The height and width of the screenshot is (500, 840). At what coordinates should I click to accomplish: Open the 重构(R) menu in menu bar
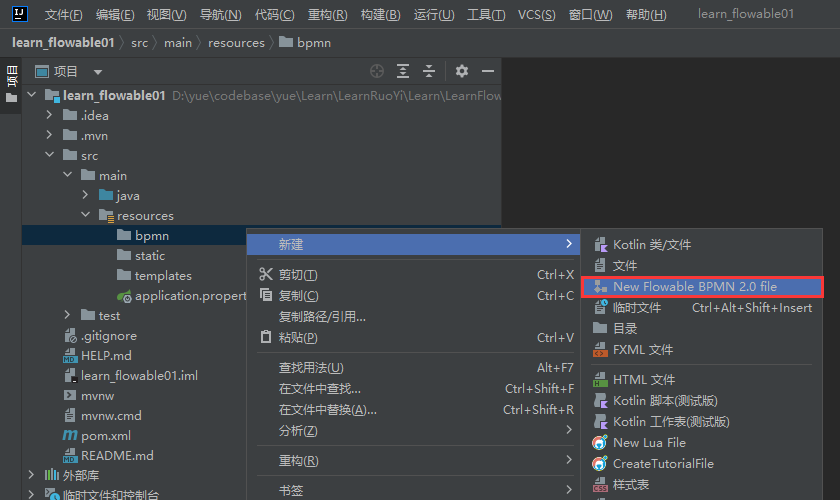(x=328, y=14)
